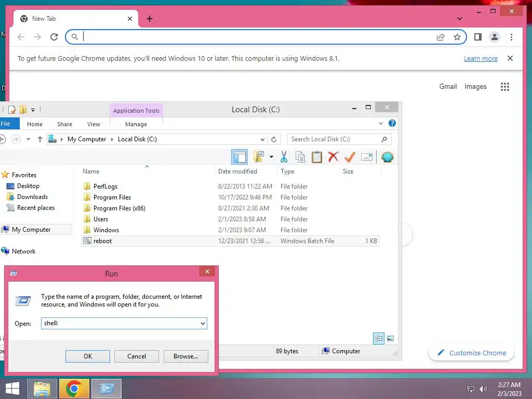Click the Explorer refresh icon

pyautogui.click(x=274, y=139)
